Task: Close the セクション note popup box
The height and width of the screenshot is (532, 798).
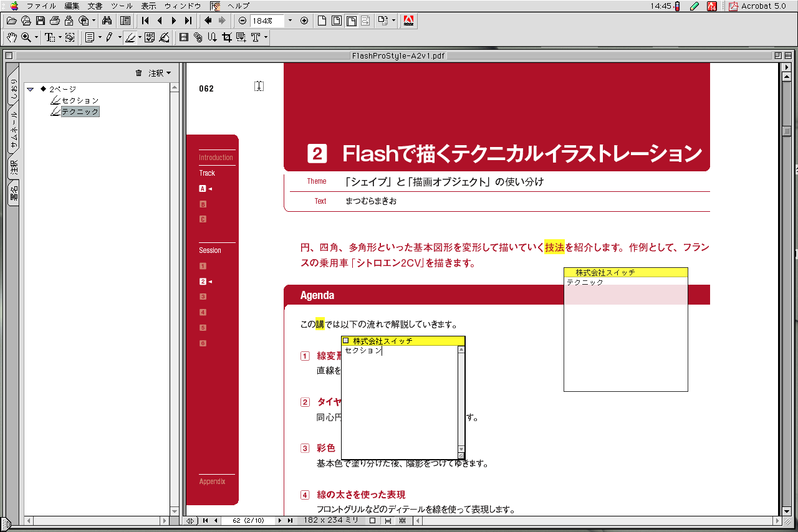Action: click(x=346, y=341)
